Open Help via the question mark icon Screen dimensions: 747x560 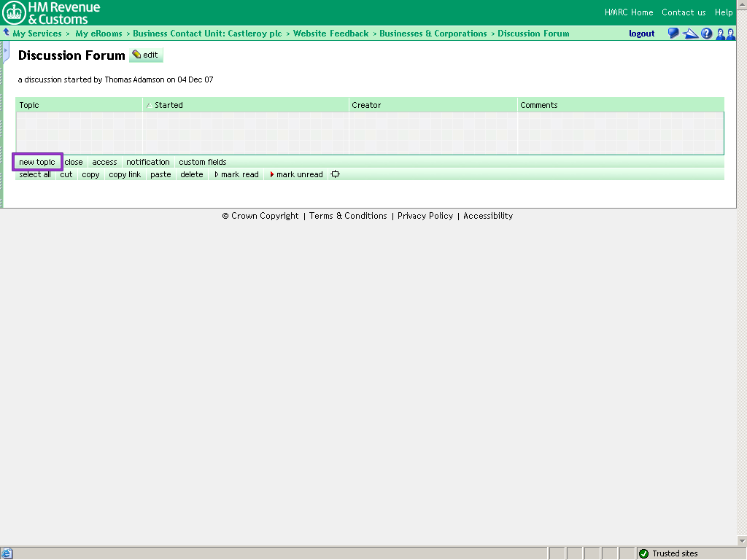pos(706,33)
